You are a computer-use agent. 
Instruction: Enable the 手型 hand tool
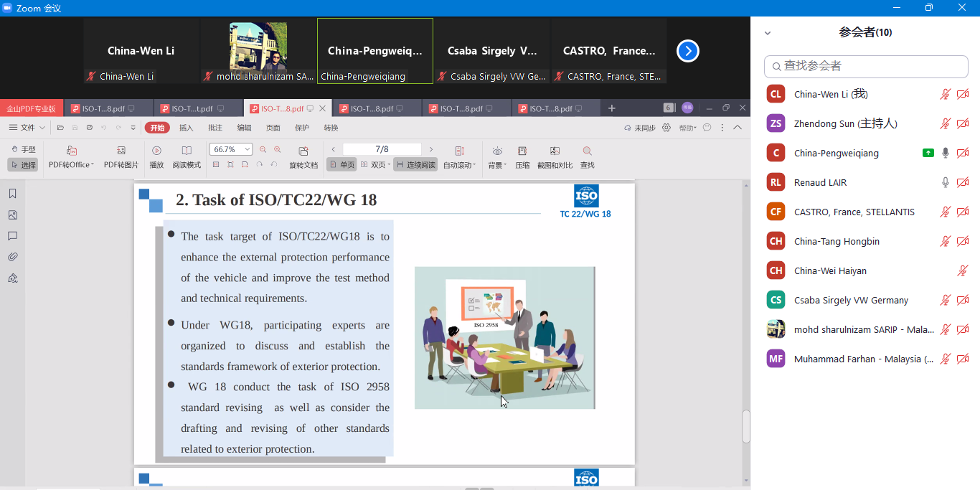point(23,149)
